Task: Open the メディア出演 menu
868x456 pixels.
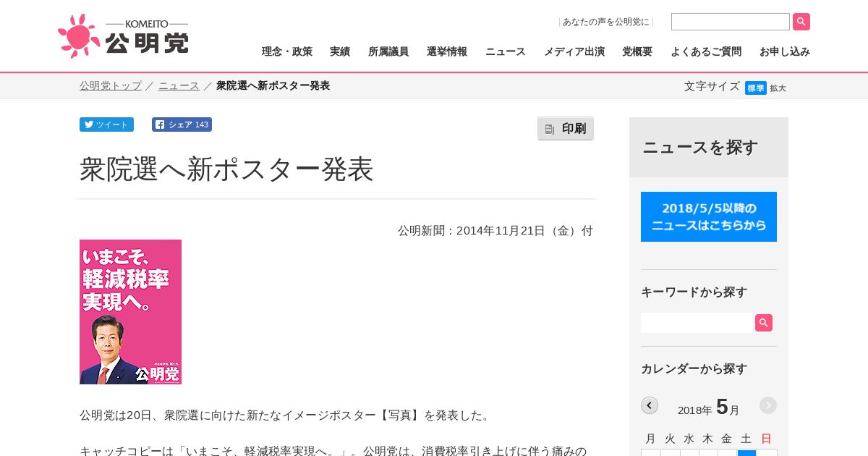Action: [x=574, y=51]
